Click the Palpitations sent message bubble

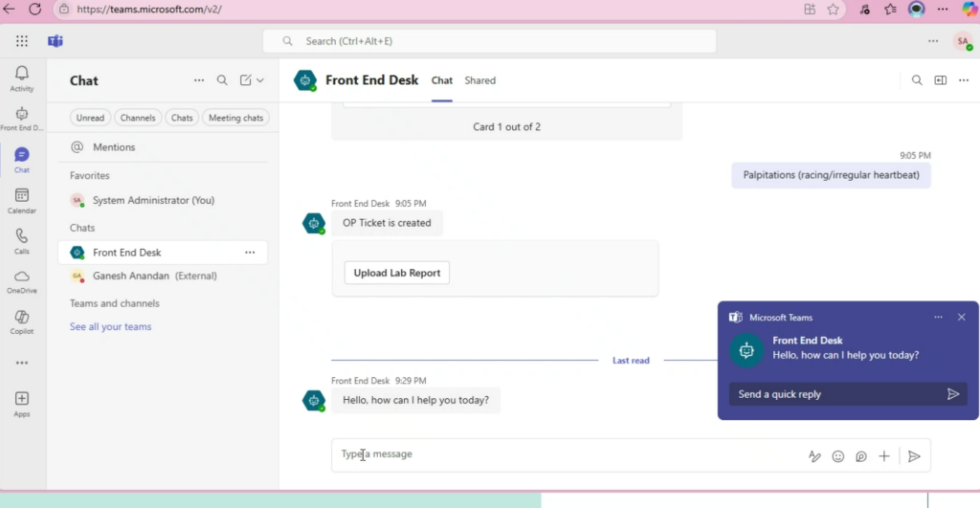(831, 175)
